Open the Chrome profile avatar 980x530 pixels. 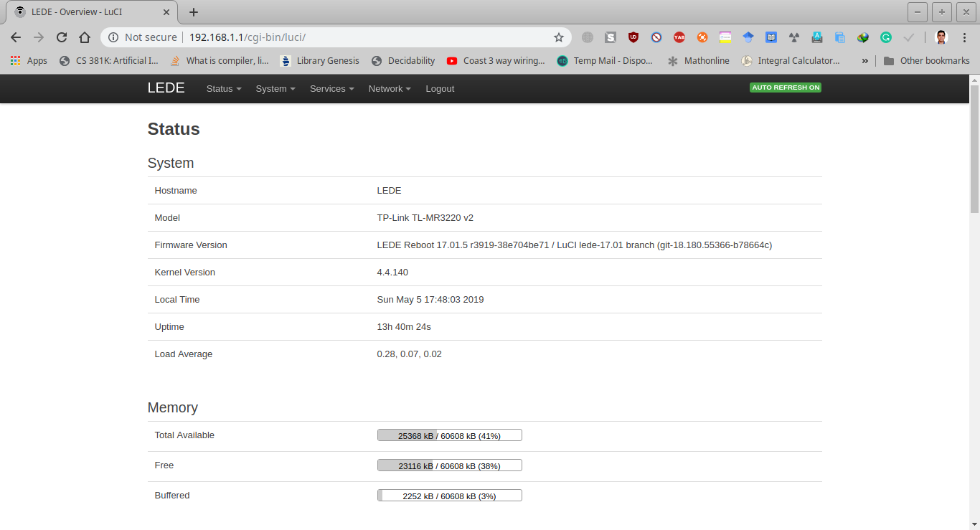pyautogui.click(x=942, y=37)
